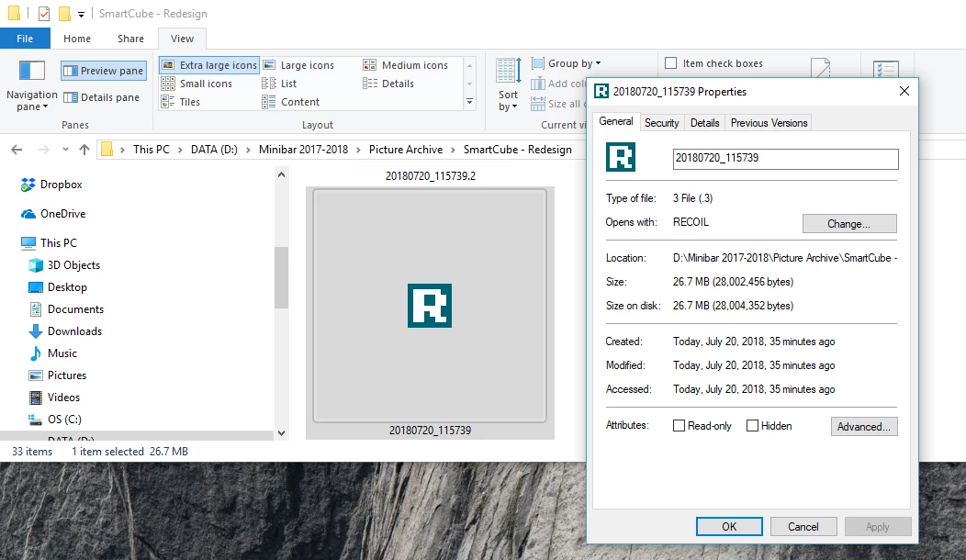
Task: Open Quick Access Toolbar customize arrow
Action: [x=81, y=14]
